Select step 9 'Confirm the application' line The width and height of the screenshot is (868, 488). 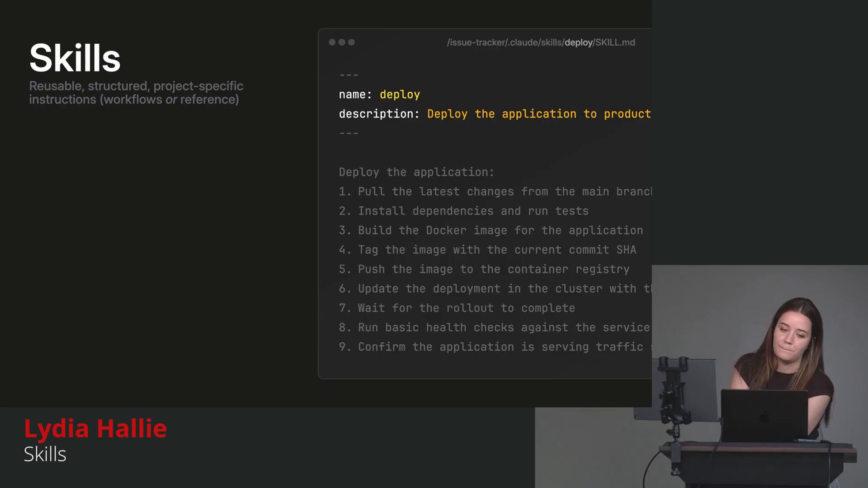495,347
